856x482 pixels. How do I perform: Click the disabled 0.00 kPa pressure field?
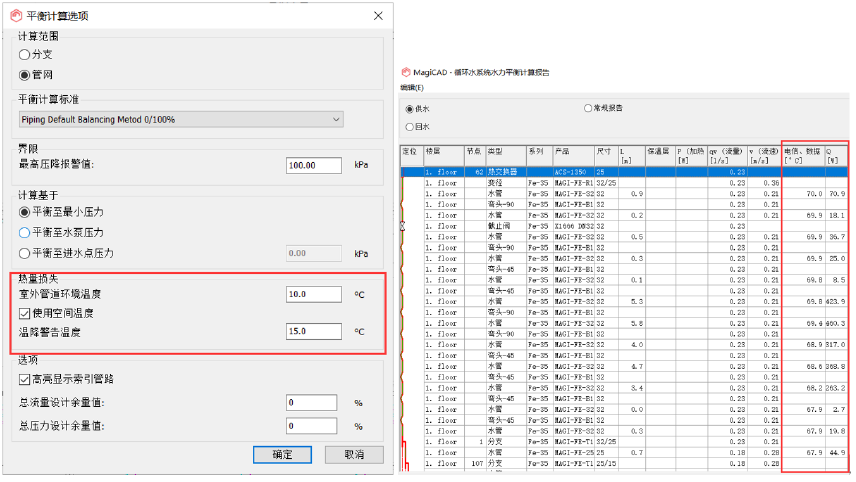tap(314, 253)
